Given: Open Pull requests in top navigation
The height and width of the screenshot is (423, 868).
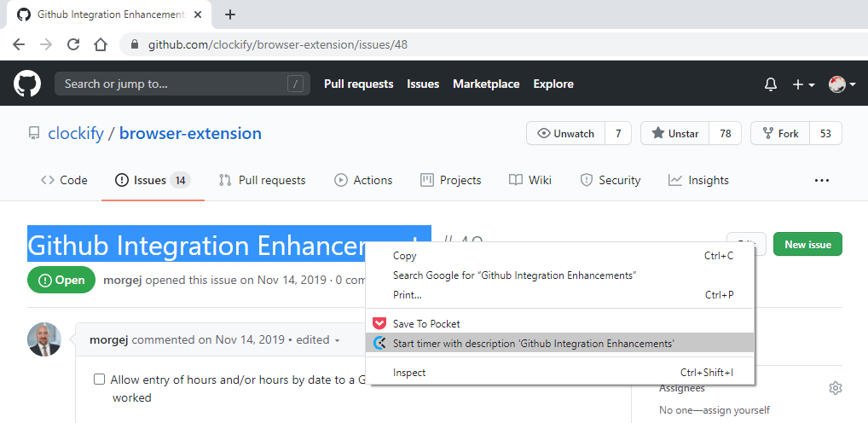Looking at the screenshot, I should tap(359, 84).
